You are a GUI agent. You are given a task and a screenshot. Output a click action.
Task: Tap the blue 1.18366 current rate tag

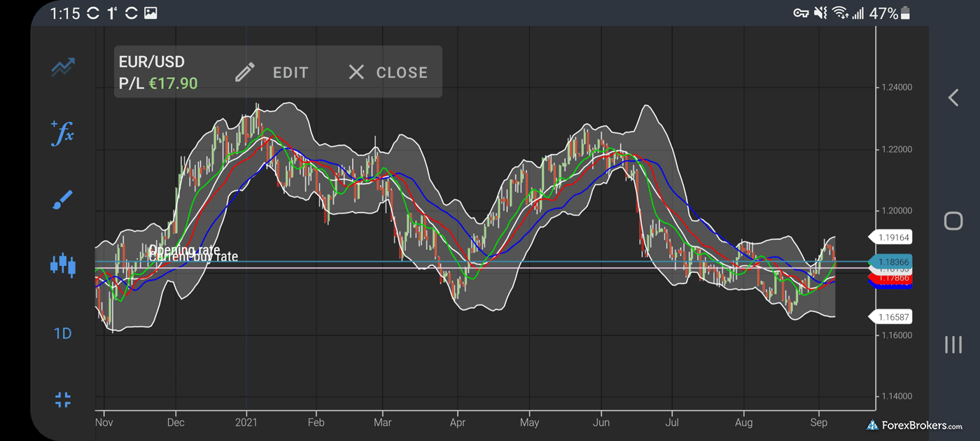pos(890,262)
